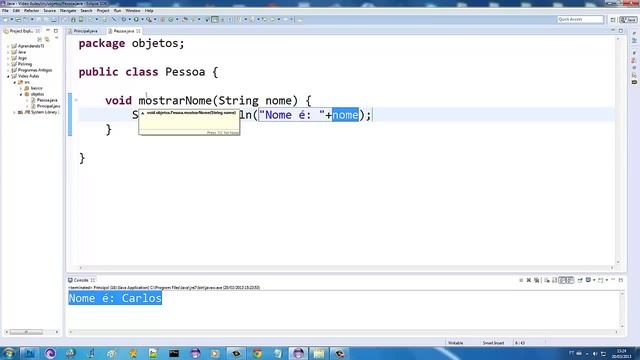Click the editor horizontal scrollbar
The width and height of the screenshot is (640, 360).
pos(346,268)
